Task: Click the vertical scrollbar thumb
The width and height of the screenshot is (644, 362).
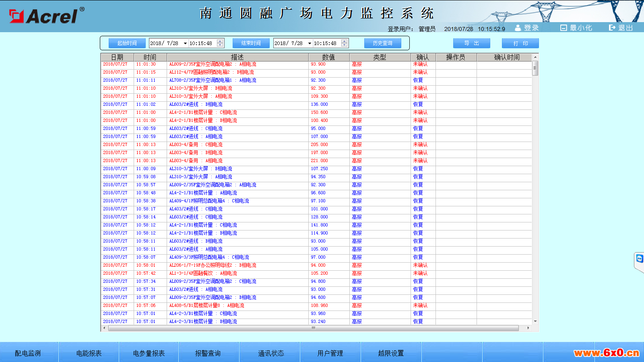Action: coord(535,68)
